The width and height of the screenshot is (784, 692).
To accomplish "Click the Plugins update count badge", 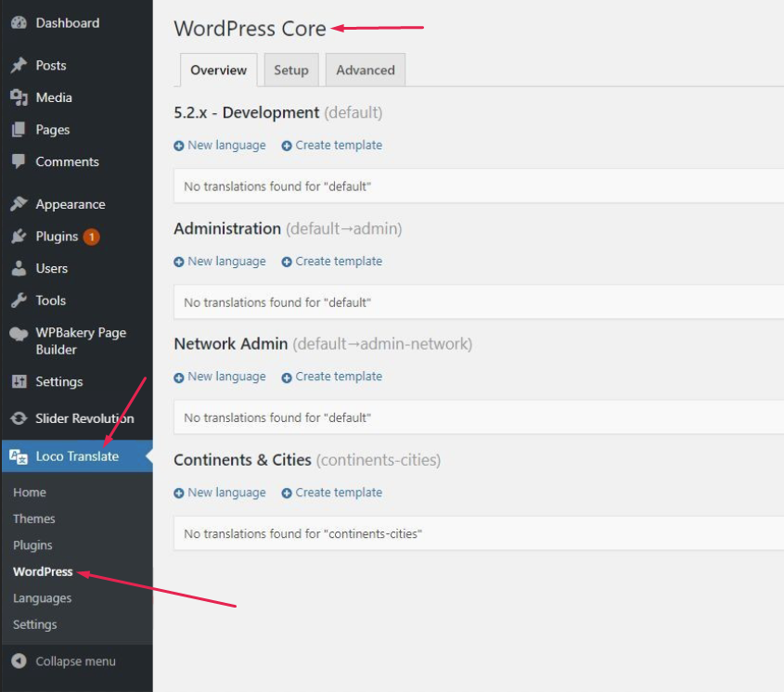I will click(92, 237).
